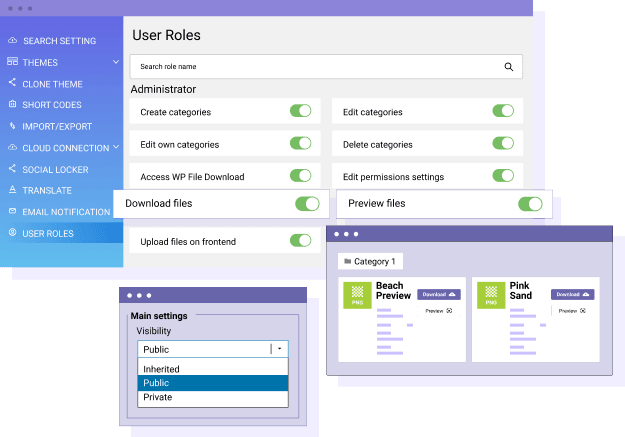This screenshot has width=625, height=437.
Task: Open the Visibility dropdown arrow
Action: coord(279,349)
